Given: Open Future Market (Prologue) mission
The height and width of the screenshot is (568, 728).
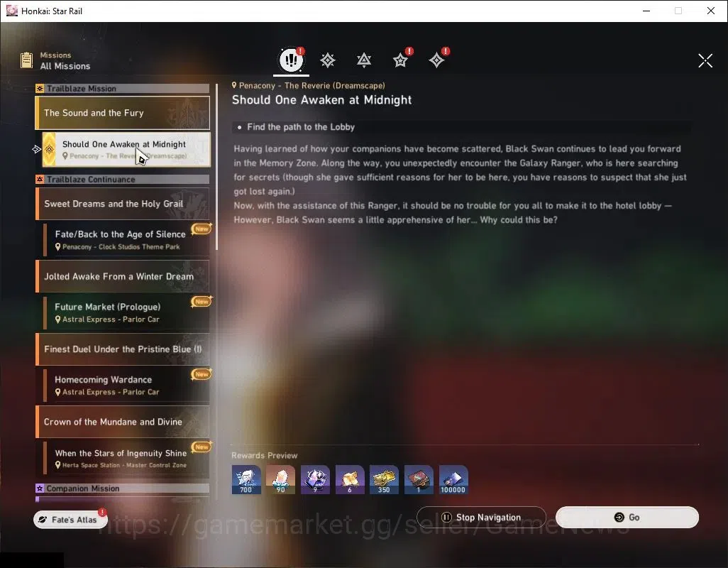Looking at the screenshot, I should point(126,312).
